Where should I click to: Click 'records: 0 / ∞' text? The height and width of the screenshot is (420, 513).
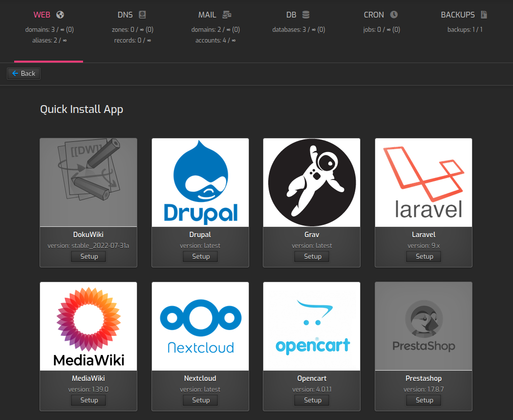coord(132,40)
